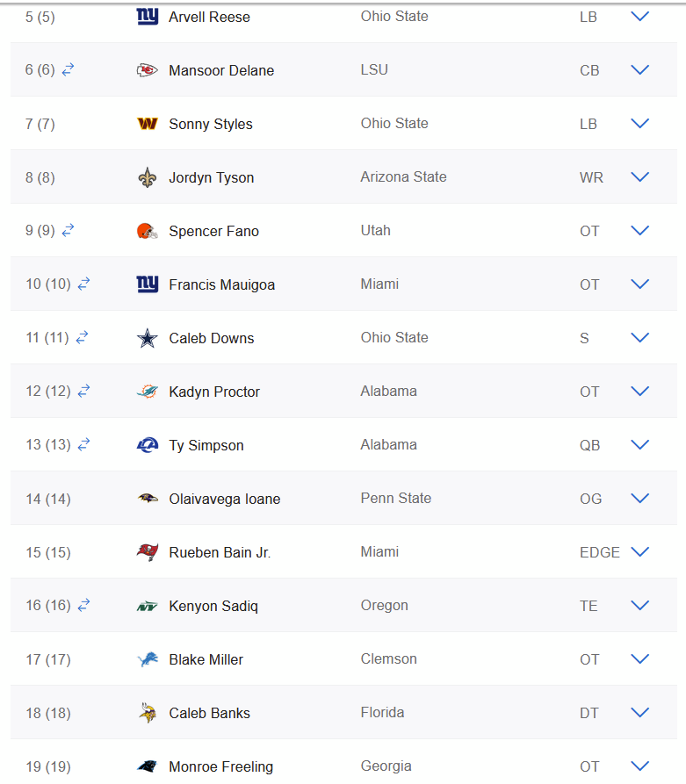Open Olaivavega Ioane player name
686x784 pixels.
click(225, 499)
